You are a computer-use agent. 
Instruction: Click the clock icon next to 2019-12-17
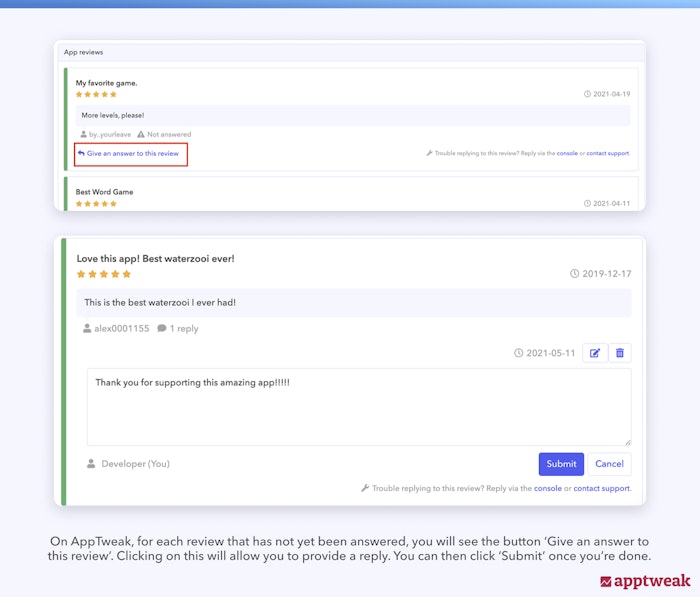574,273
